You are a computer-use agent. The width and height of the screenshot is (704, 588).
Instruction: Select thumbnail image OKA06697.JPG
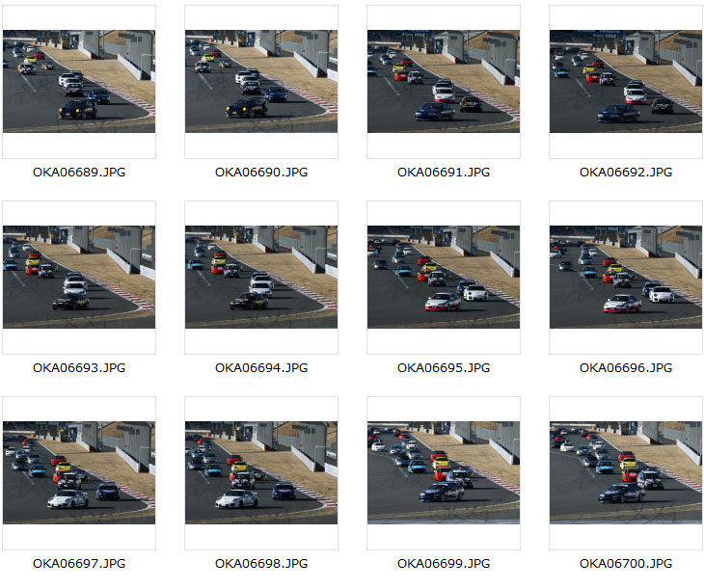click(x=79, y=472)
